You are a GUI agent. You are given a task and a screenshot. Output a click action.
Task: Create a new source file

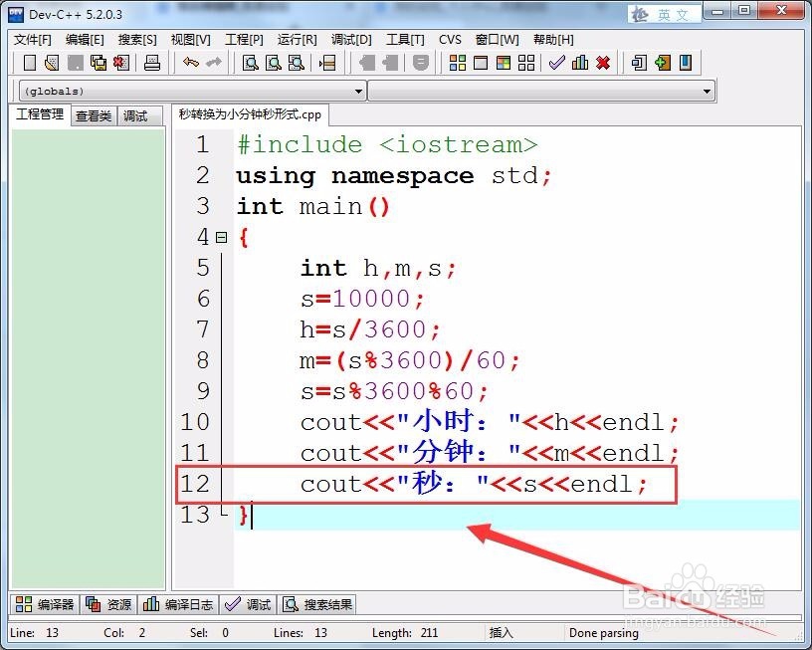click(x=29, y=62)
